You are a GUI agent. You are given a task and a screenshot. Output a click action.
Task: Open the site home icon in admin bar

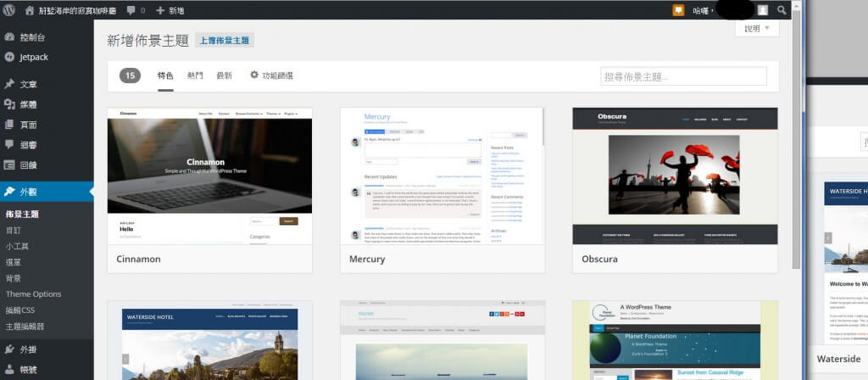click(31, 10)
